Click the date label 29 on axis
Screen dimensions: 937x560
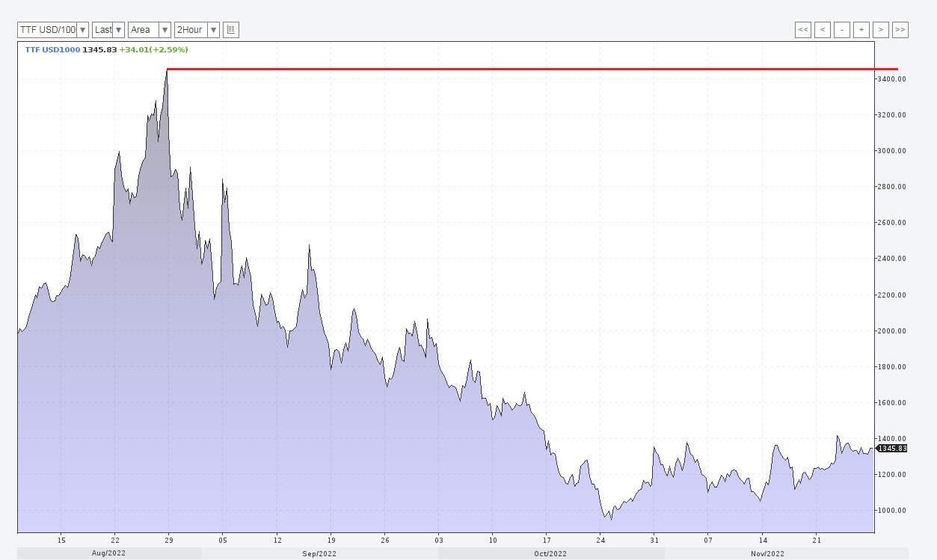(x=168, y=540)
